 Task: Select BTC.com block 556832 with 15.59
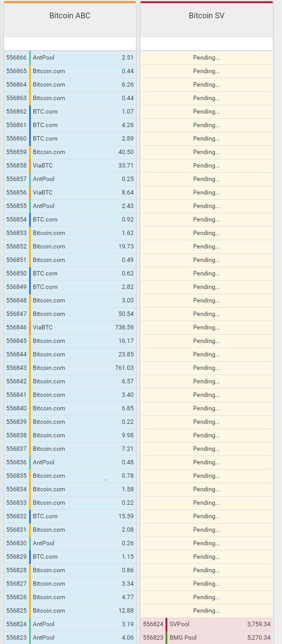(x=70, y=516)
